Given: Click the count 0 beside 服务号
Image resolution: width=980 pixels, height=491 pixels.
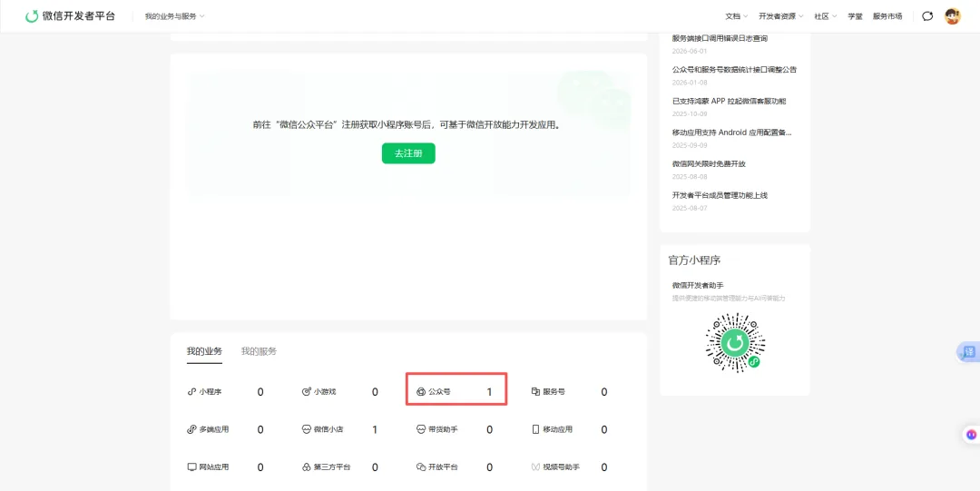Looking at the screenshot, I should click(x=603, y=392).
